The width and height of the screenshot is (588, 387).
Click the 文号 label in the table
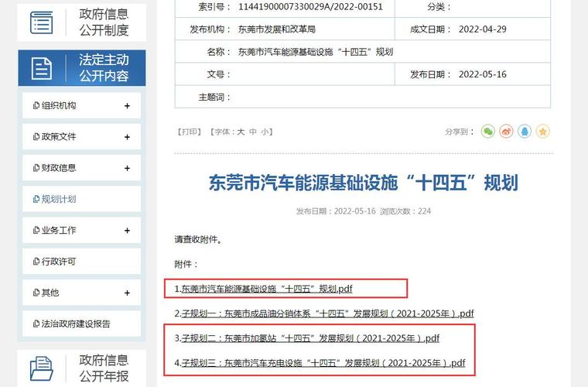point(218,74)
